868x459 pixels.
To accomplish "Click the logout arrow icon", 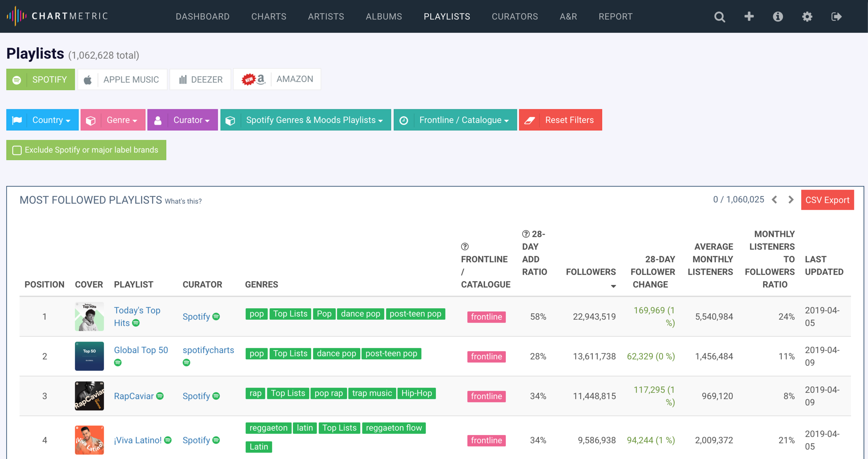I will 836,16.
